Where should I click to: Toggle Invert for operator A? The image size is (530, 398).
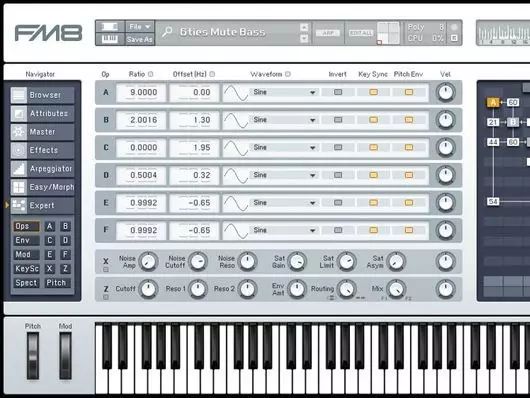pos(338,92)
